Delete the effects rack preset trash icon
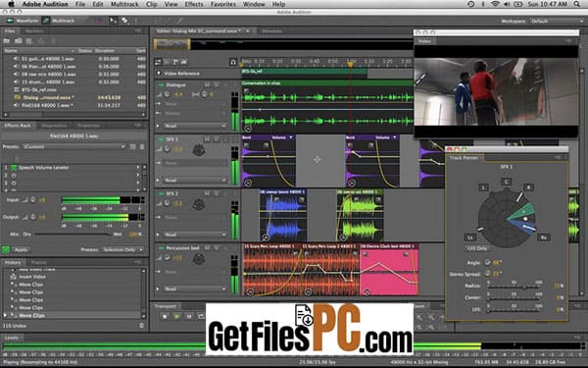Screen dimensions: 588x368 pyautogui.click(x=142, y=146)
